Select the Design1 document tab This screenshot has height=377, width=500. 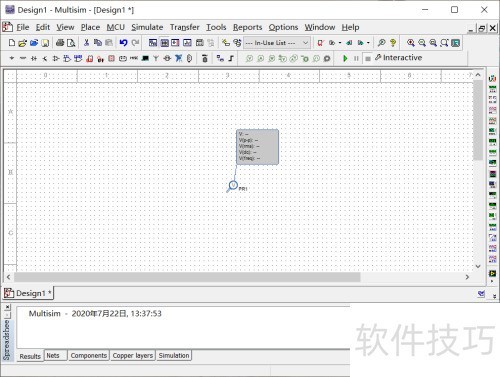[28, 293]
